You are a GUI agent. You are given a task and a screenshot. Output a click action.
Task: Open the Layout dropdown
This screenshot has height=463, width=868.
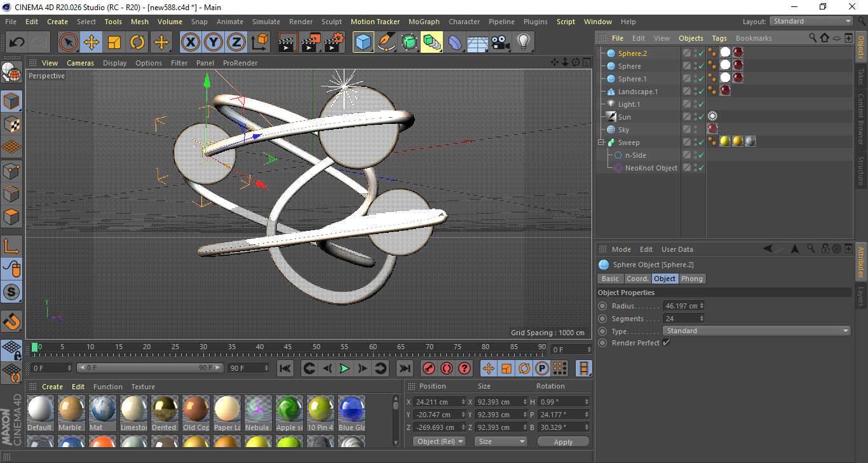(x=811, y=21)
